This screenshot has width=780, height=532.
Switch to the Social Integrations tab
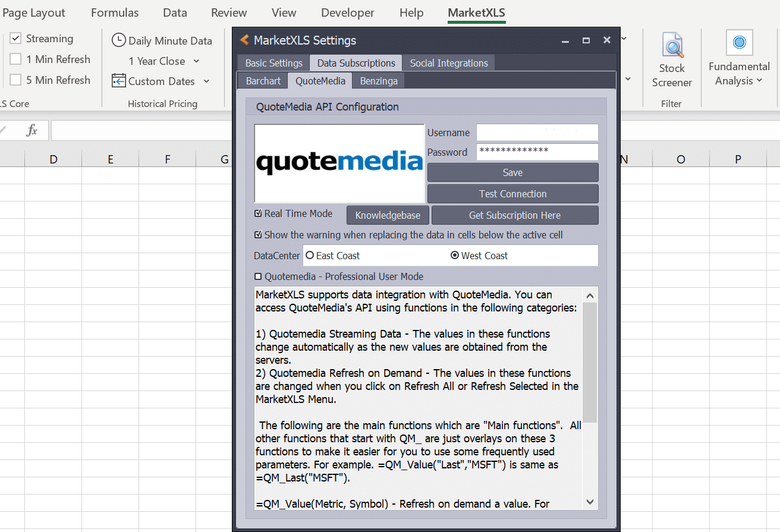[x=449, y=63]
